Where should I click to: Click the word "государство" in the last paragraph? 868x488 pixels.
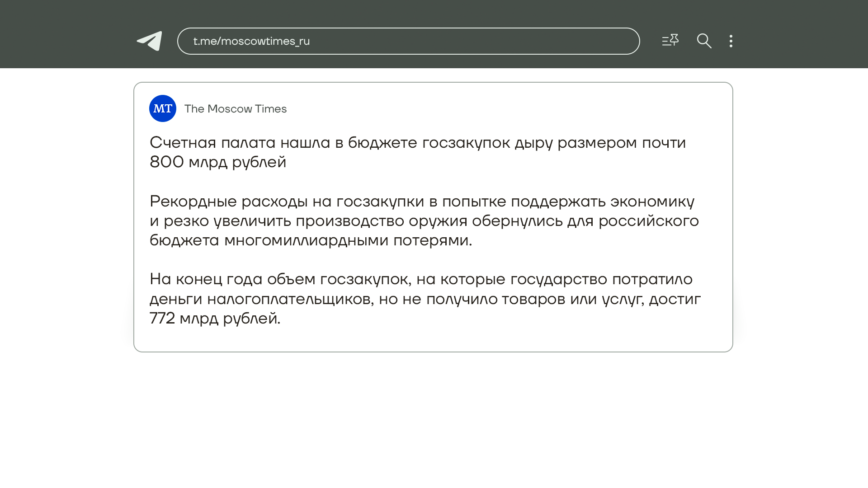pyautogui.click(x=558, y=279)
